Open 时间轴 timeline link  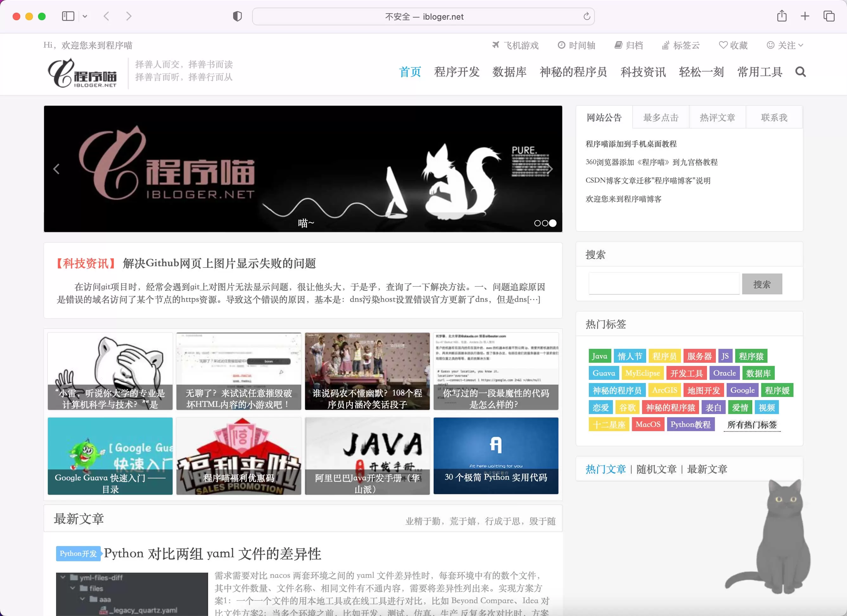tap(576, 45)
